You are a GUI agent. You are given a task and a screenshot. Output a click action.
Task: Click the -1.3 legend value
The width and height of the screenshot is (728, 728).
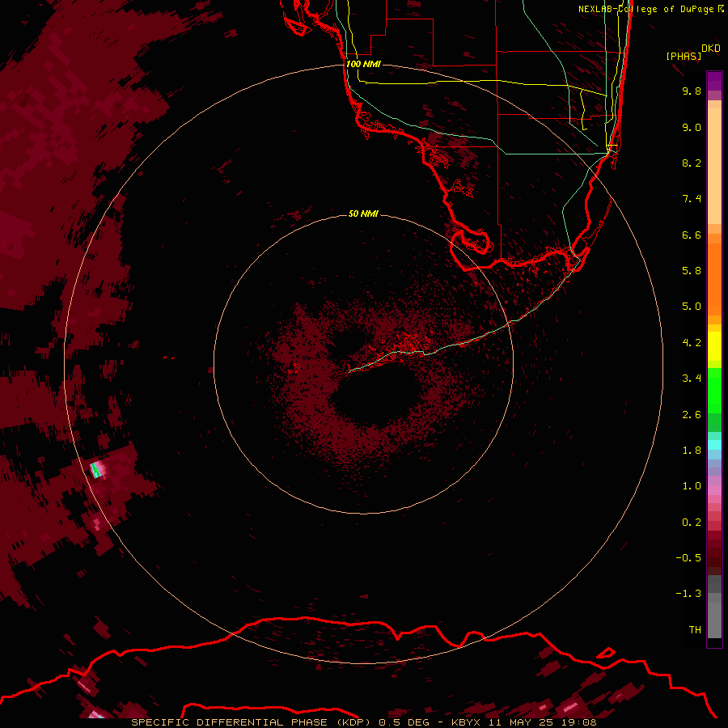click(688, 594)
